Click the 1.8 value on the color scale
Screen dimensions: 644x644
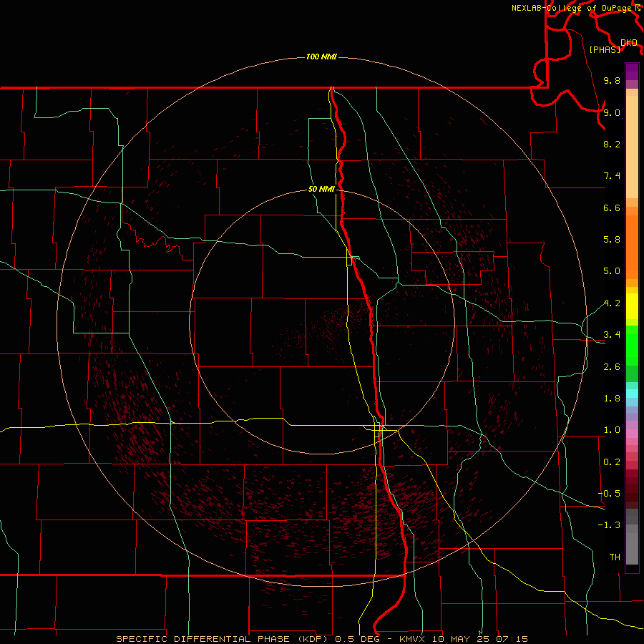(612, 399)
